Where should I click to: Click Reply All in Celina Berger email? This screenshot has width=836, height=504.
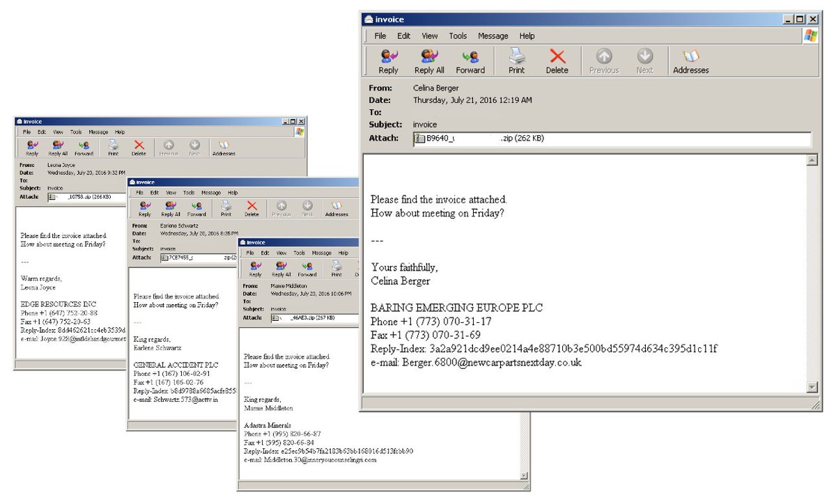429,61
